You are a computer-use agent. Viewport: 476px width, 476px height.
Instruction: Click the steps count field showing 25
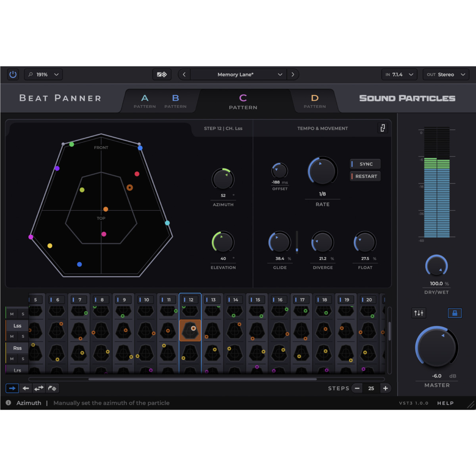[x=371, y=388]
